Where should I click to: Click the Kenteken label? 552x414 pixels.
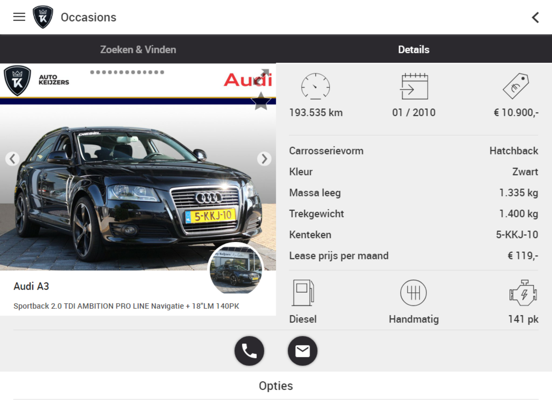point(310,235)
